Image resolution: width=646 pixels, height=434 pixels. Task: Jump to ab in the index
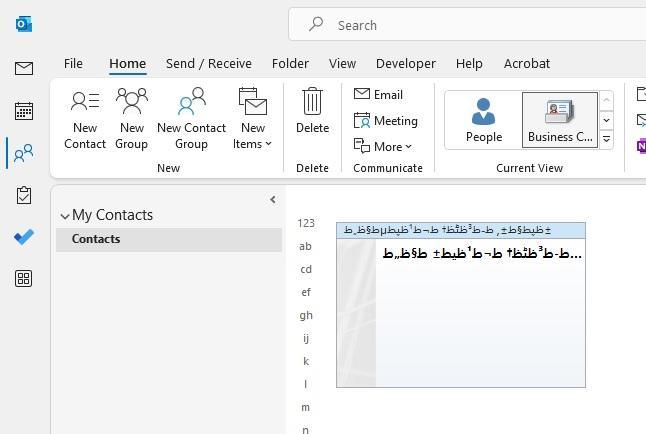pyautogui.click(x=305, y=246)
